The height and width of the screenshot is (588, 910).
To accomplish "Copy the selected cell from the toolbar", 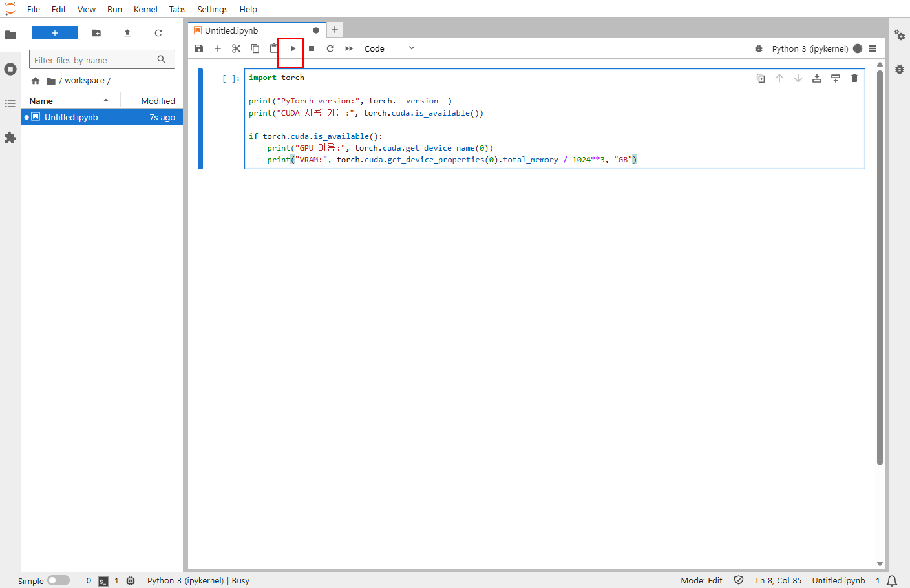I will point(255,48).
